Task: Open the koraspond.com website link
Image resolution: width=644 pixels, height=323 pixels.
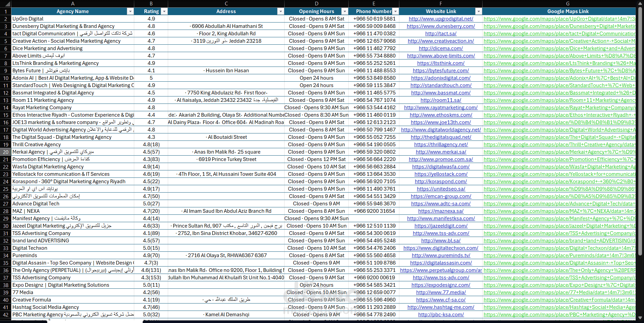Action: [x=441, y=181]
